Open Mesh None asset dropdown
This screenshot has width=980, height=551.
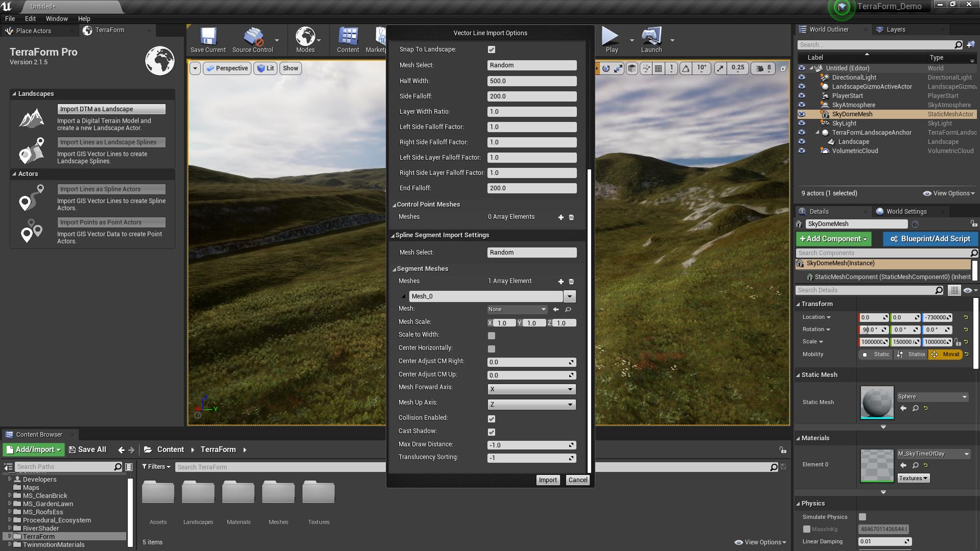517,309
